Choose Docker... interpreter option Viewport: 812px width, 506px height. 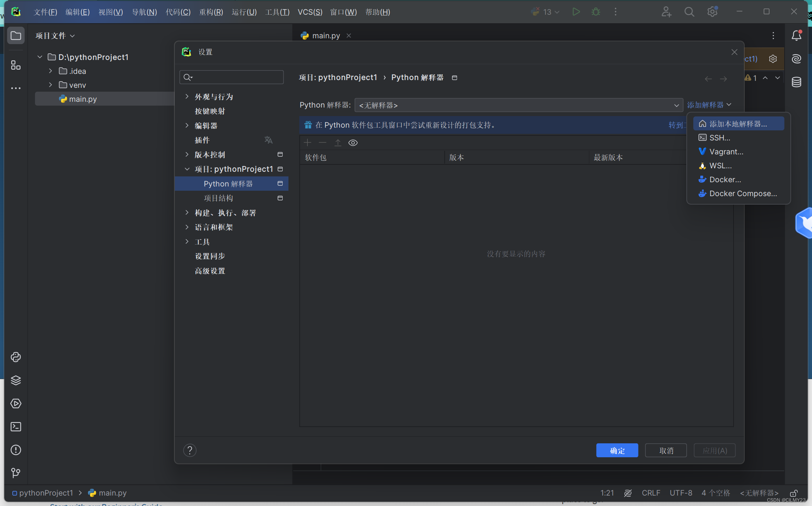pos(739,179)
